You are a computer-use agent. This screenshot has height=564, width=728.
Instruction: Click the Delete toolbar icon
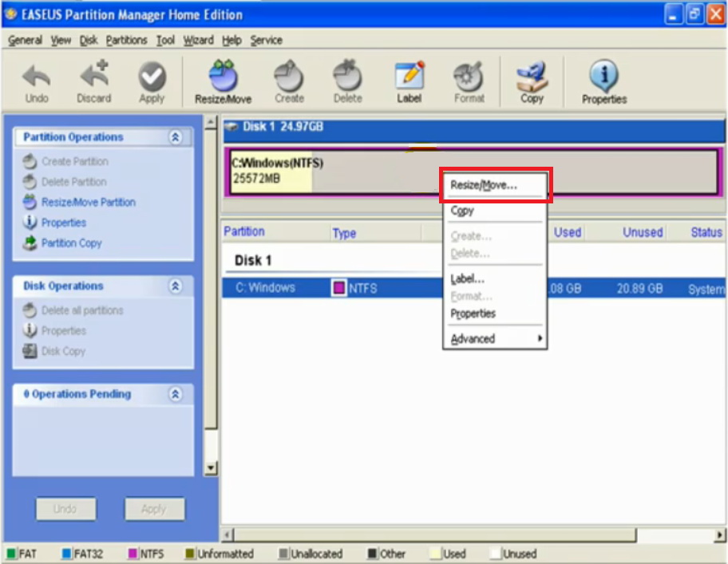tap(347, 75)
